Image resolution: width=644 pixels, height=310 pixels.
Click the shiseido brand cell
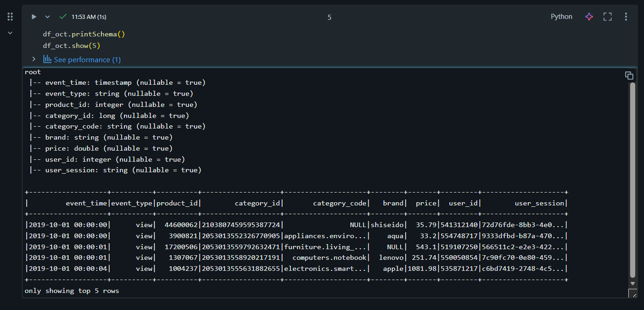pos(387,225)
